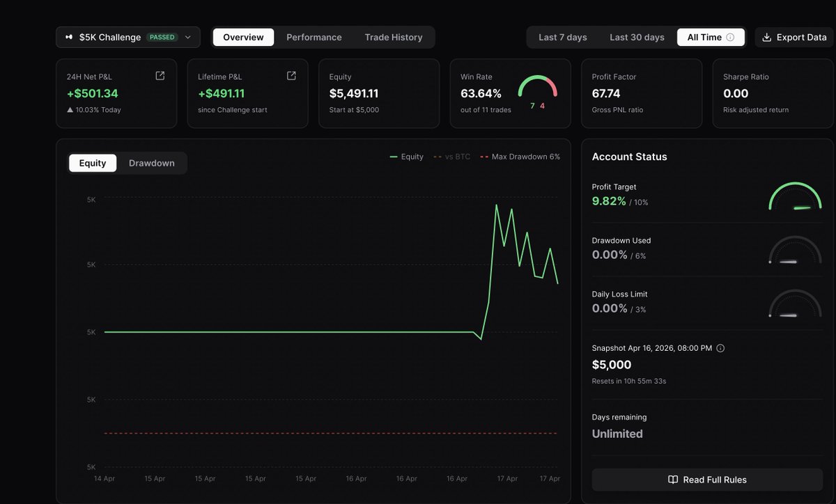Click the 67.74 Profit Factor value

pos(606,93)
